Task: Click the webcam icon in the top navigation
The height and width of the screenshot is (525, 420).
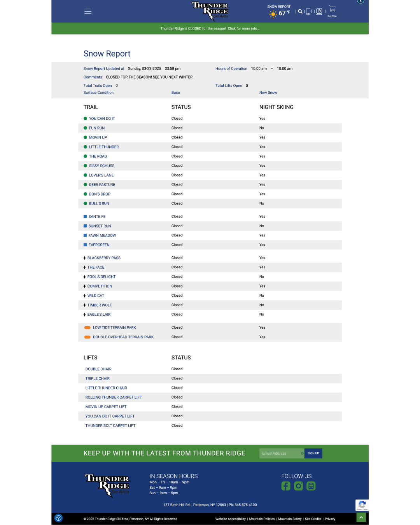Action: tap(319, 11)
